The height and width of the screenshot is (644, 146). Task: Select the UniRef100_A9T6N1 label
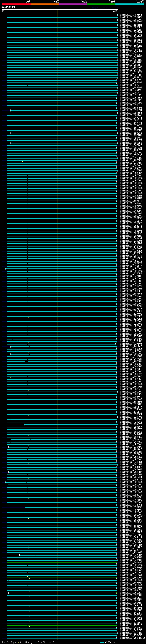tap(131, 361)
